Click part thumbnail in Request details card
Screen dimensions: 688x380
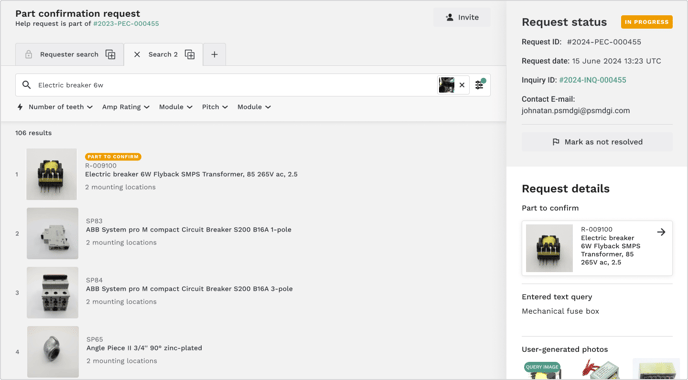(x=549, y=248)
